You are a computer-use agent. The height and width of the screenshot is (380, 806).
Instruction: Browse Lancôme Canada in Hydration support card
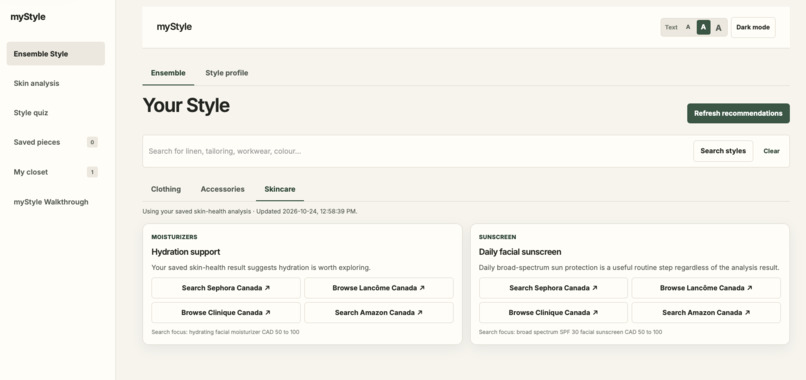[x=379, y=288]
